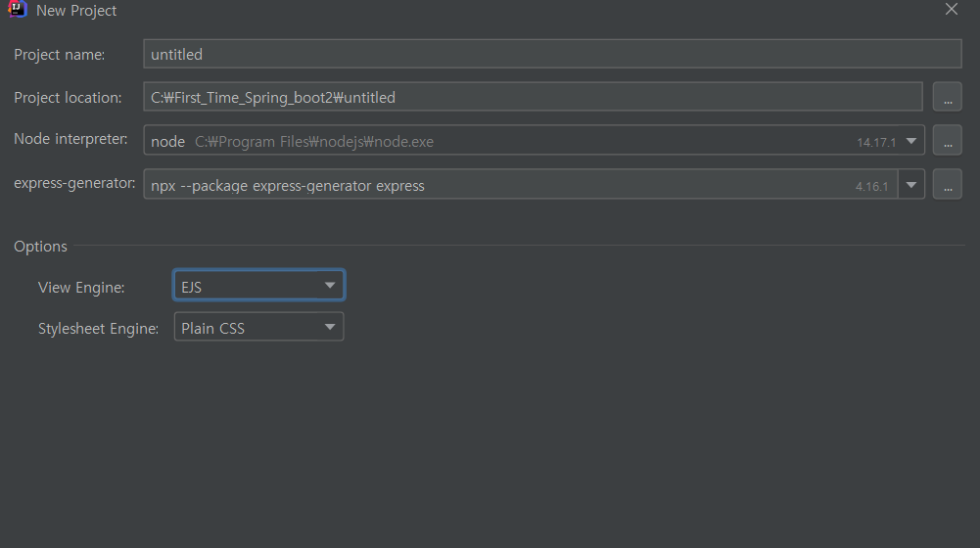
Task: Click the IntelliJ logo in the title bar
Action: click(17, 9)
